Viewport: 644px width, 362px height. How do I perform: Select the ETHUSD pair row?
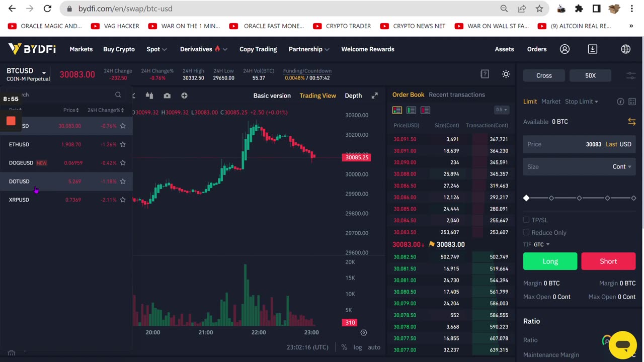(66, 144)
